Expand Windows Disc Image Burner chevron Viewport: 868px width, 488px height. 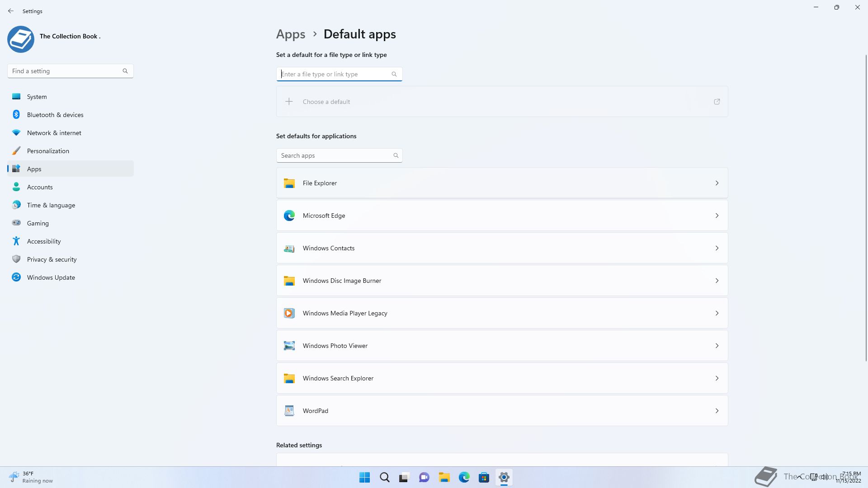pyautogui.click(x=717, y=281)
